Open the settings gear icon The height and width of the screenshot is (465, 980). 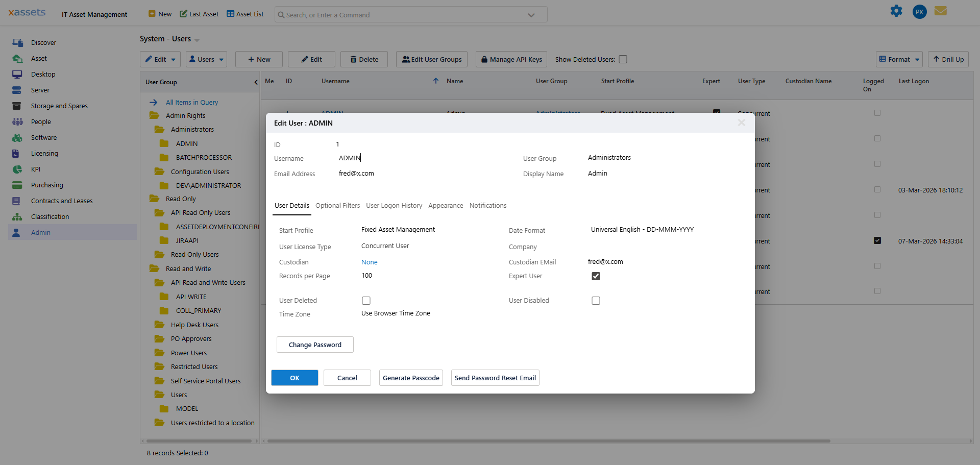[897, 11]
